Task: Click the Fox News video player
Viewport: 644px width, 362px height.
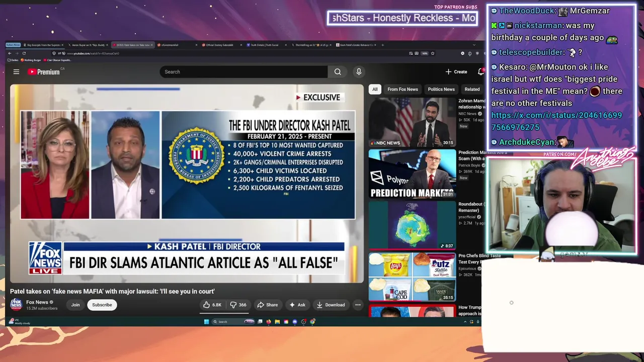Action: point(187,184)
